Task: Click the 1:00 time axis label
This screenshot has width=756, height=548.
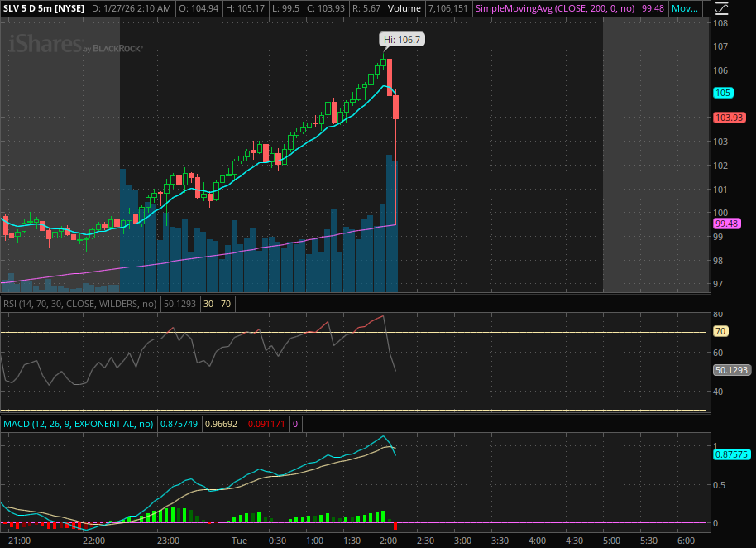Action: (315, 541)
